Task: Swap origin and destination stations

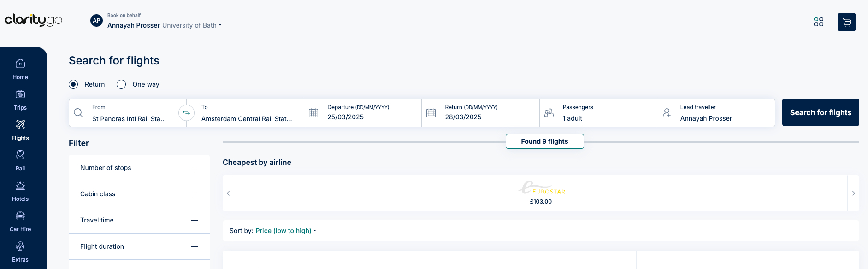Action: [x=186, y=113]
